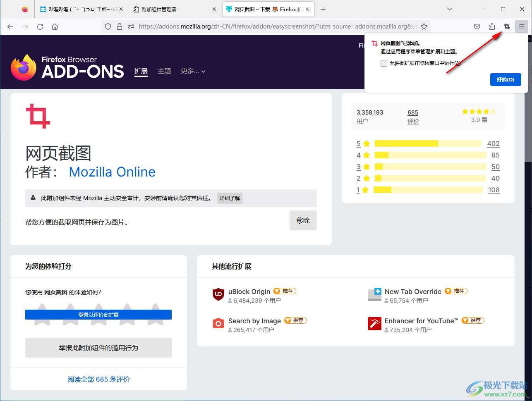The height and width of the screenshot is (401, 532).
Task: Remove the extension with 移除
Action: pyautogui.click(x=303, y=220)
